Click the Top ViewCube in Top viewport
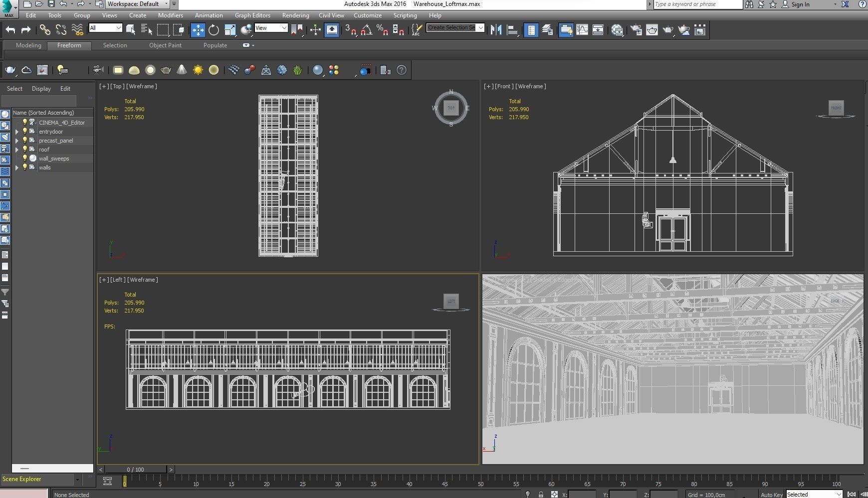The width and height of the screenshot is (868, 498). coord(451,108)
